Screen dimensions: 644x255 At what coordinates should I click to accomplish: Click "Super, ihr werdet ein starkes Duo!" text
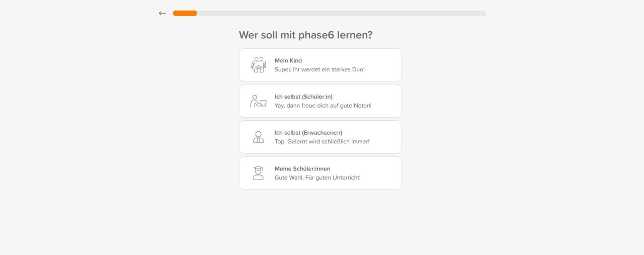319,69
